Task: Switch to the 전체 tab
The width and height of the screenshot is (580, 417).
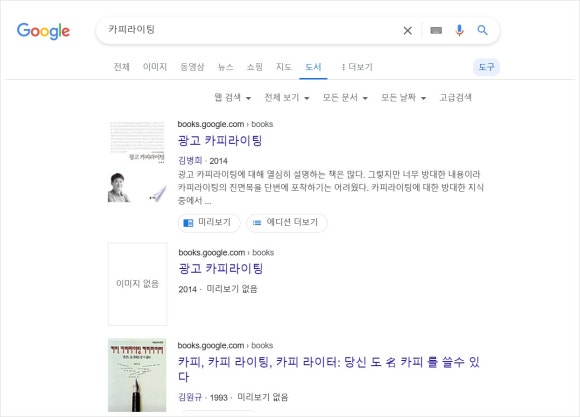Action: point(121,67)
